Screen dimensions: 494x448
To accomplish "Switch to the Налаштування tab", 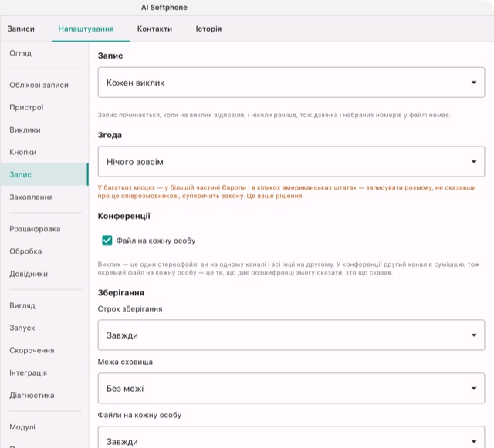I will click(86, 29).
